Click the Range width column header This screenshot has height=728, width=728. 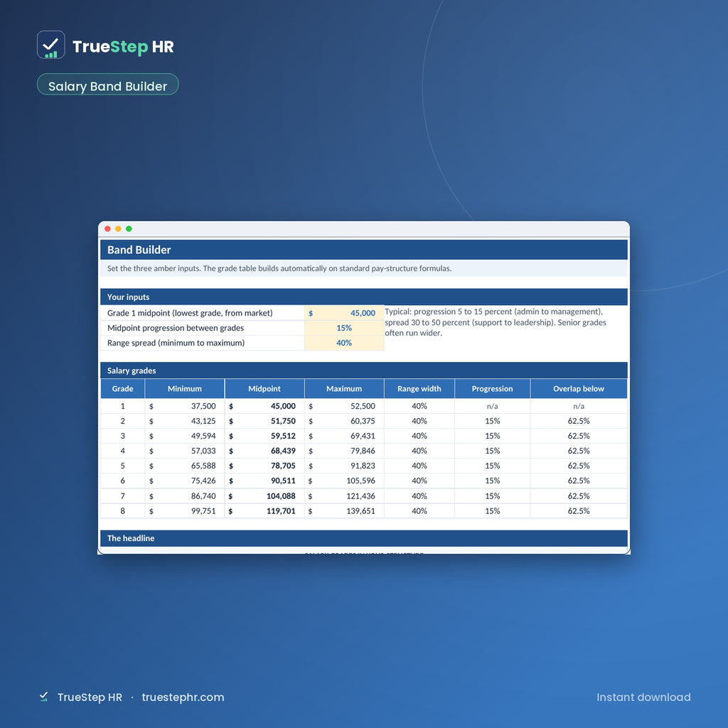point(419,389)
